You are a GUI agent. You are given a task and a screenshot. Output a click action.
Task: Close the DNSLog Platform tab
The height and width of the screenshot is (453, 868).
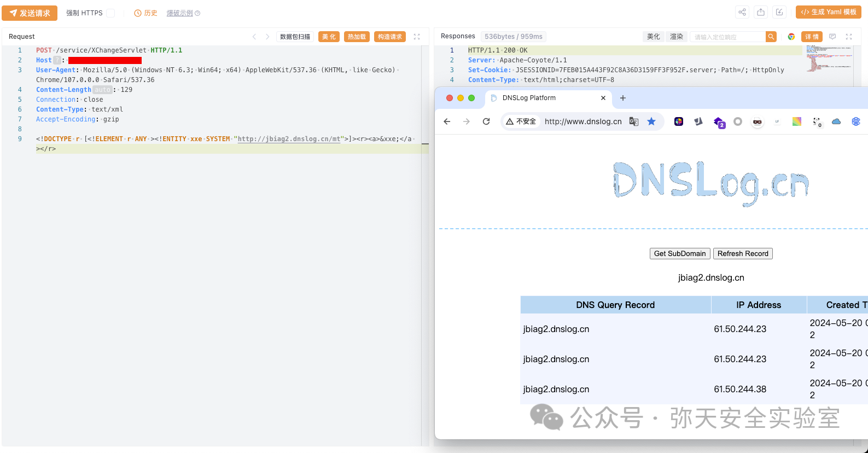(603, 98)
